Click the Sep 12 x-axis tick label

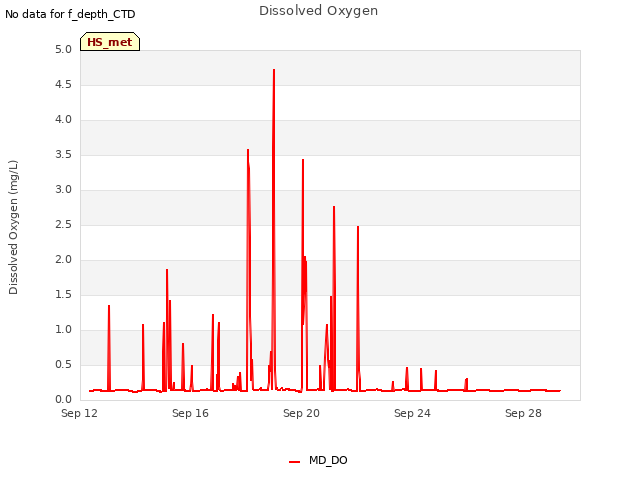[x=79, y=413]
